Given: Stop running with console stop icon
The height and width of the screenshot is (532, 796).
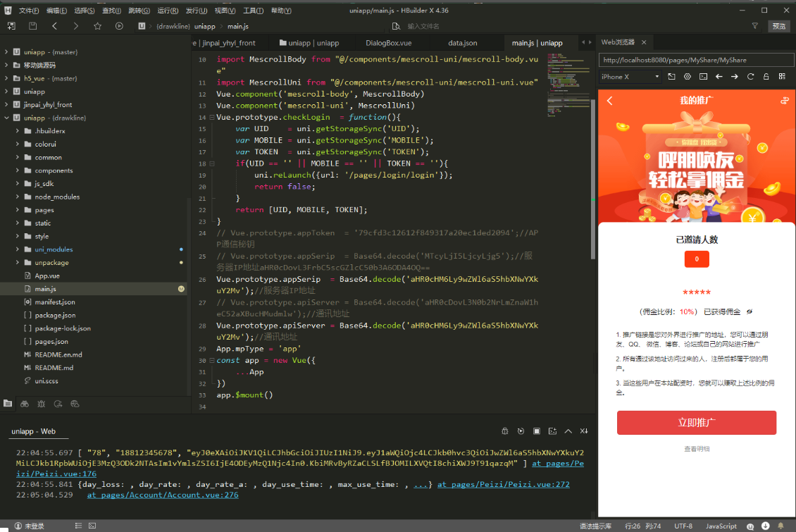Looking at the screenshot, I should [x=537, y=431].
